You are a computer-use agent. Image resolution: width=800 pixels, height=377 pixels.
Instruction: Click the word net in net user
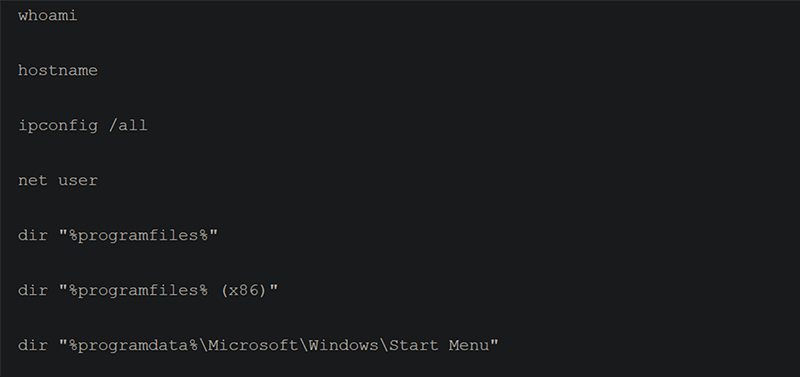(x=33, y=181)
